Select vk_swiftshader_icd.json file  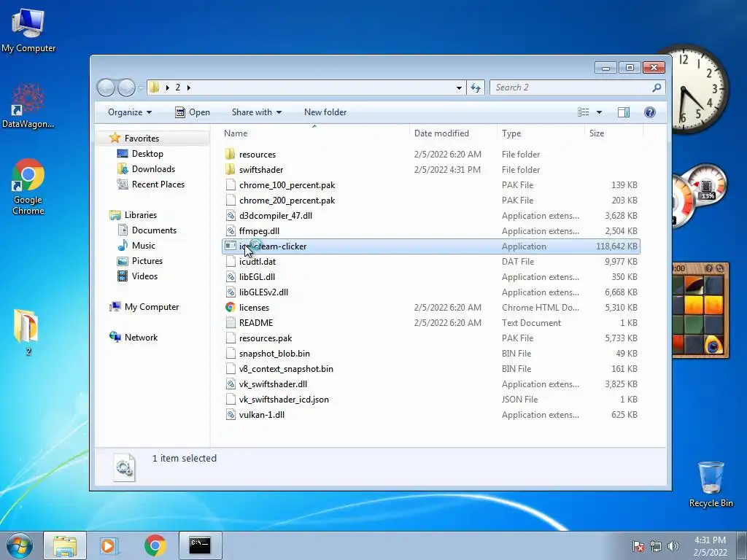click(x=431, y=400)
